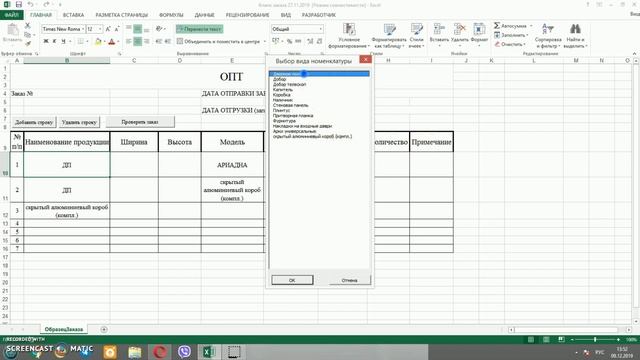This screenshot has height=360, width=640.
Task: Click the font color A icon
Action: click(112, 41)
